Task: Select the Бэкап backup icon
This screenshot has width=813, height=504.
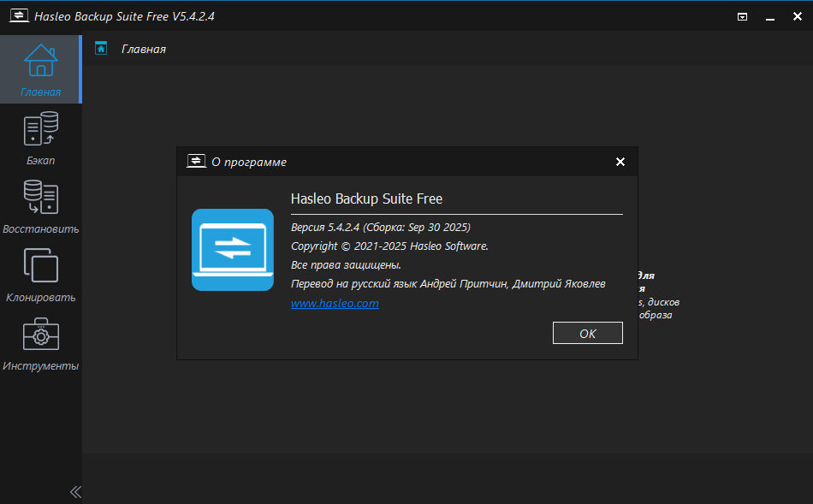Action: [40, 137]
